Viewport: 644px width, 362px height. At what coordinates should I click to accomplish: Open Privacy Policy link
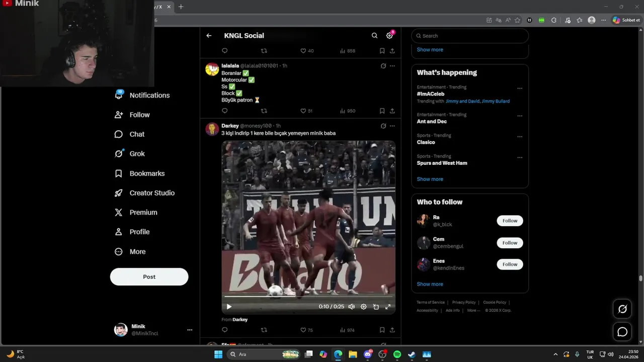(x=464, y=302)
